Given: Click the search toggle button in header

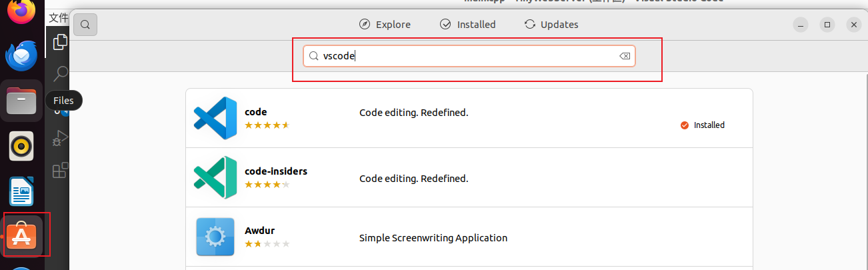Looking at the screenshot, I should pos(85,25).
